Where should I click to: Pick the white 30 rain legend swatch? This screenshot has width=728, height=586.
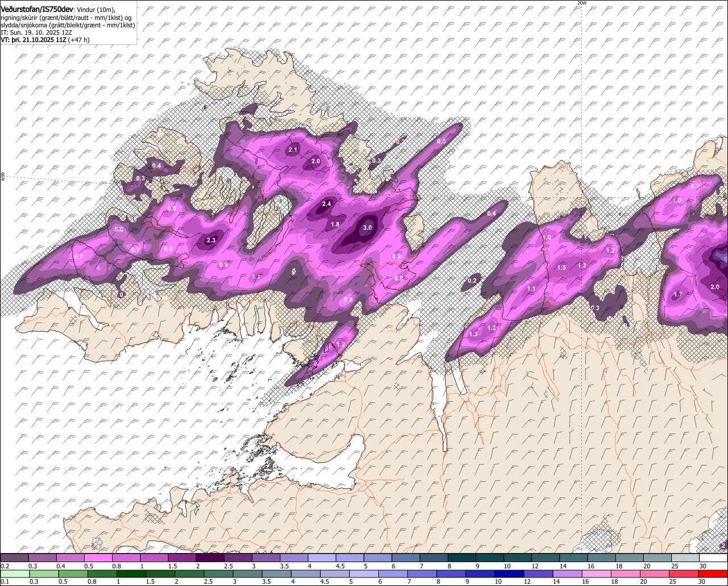point(713,558)
